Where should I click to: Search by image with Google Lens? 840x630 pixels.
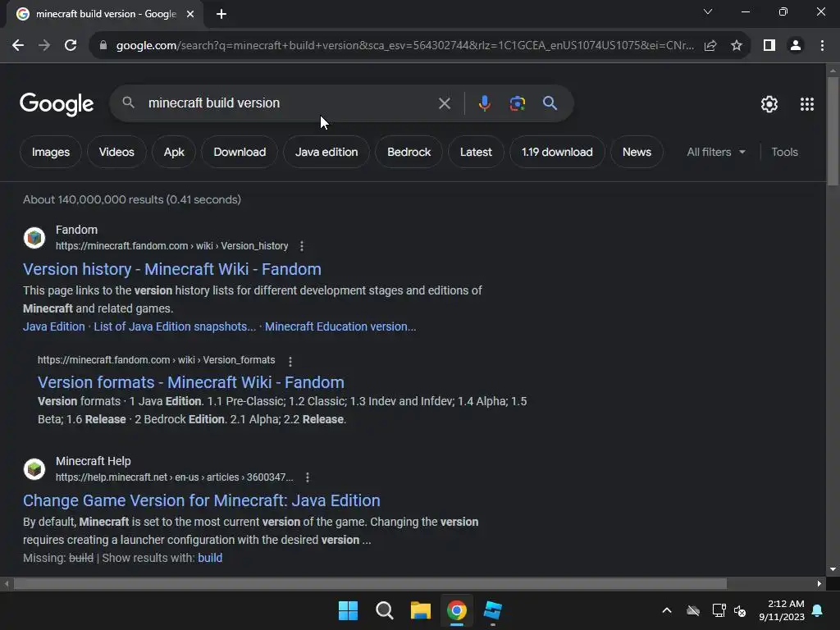click(517, 103)
